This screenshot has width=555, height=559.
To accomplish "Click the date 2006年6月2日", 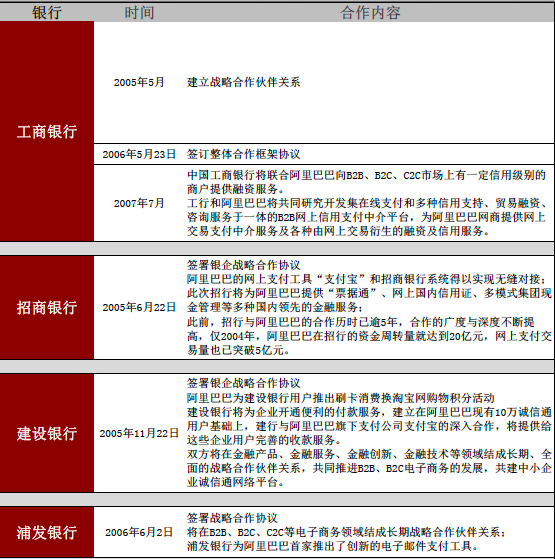I will click(x=139, y=532).
